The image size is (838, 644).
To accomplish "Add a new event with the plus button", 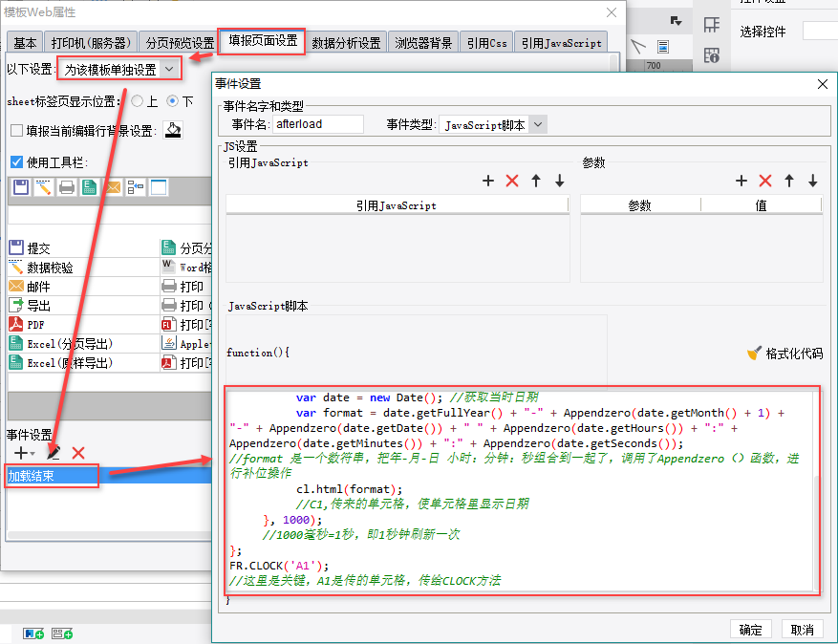I will 24,453.
